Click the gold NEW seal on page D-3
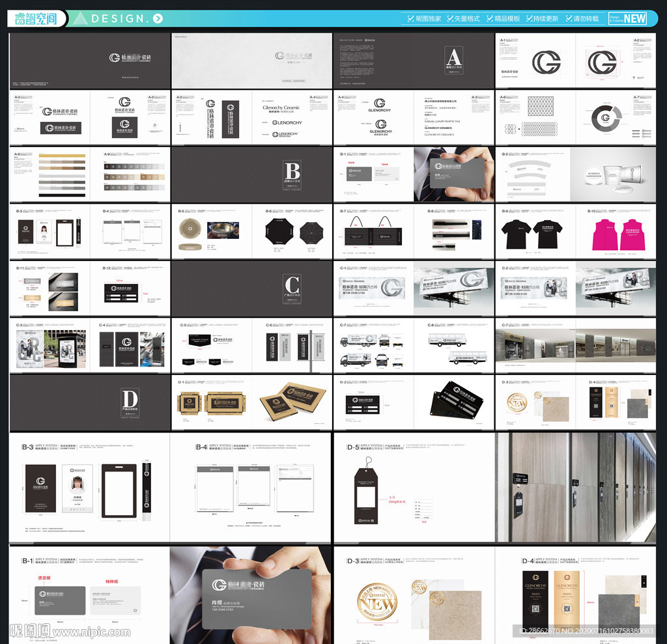This screenshot has height=644, width=667. click(377, 602)
